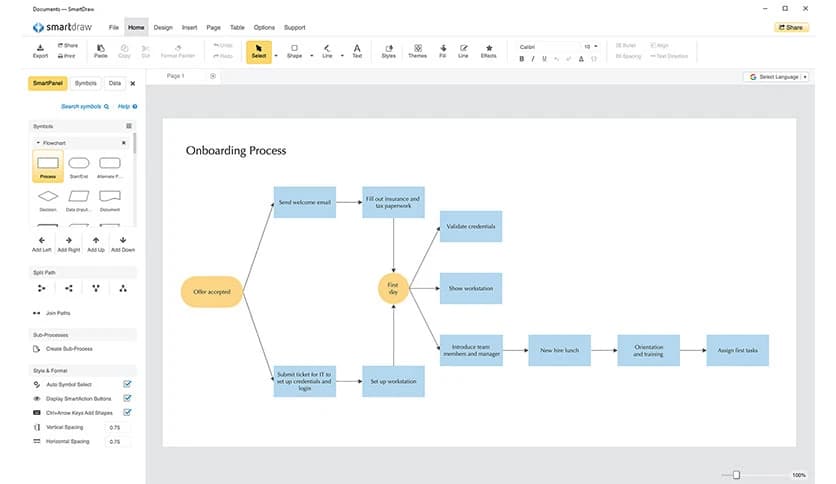The image size is (836, 484).
Task: Click the Export icon in toolbar
Action: (40, 50)
